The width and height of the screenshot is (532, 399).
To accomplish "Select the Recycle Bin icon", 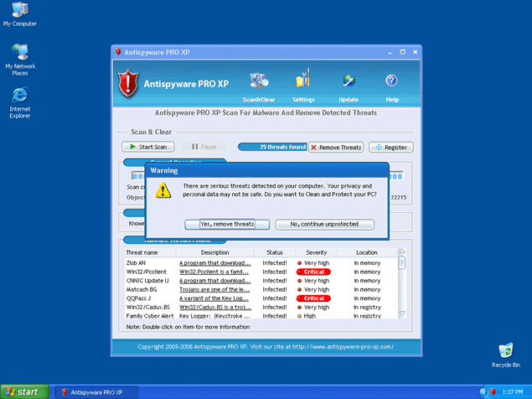I will [x=505, y=352].
